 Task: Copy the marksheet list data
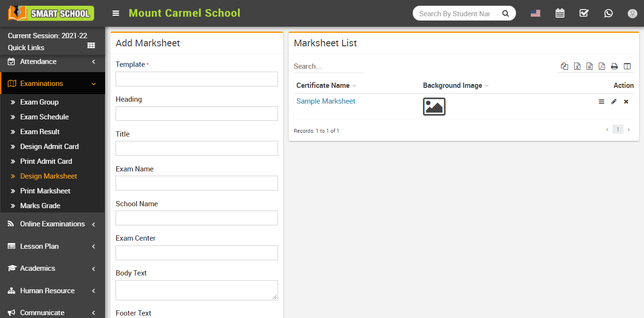[x=564, y=66]
